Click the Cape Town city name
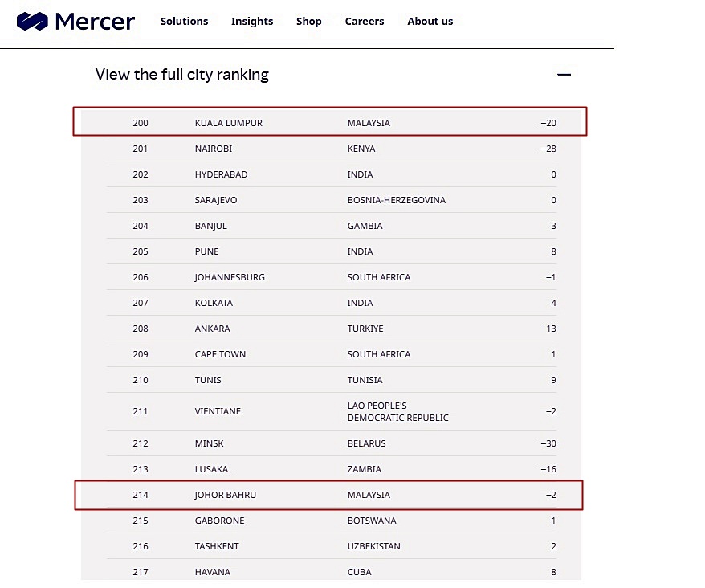 [x=220, y=354]
